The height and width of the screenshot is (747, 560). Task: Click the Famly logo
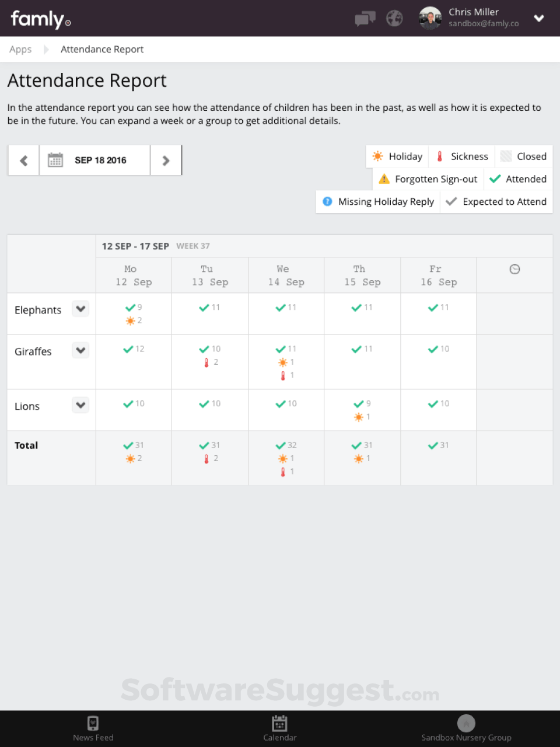[41, 19]
